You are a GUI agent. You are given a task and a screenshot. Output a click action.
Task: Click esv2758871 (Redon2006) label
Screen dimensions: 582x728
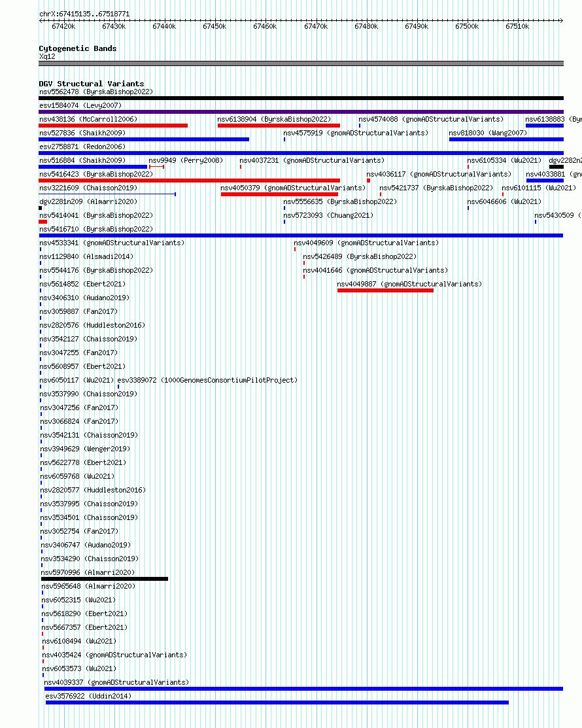[x=82, y=147]
